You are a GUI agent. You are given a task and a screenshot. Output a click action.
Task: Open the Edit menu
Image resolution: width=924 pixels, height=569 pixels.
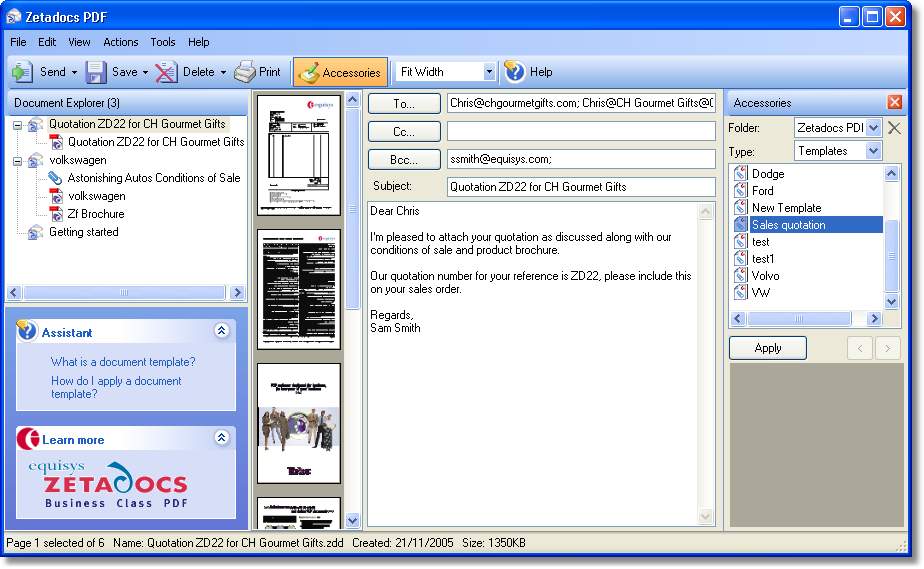pos(47,42)
